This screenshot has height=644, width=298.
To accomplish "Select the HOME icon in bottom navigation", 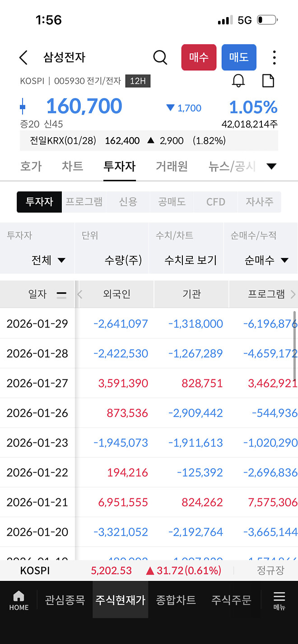I will (x=19, y=600).
